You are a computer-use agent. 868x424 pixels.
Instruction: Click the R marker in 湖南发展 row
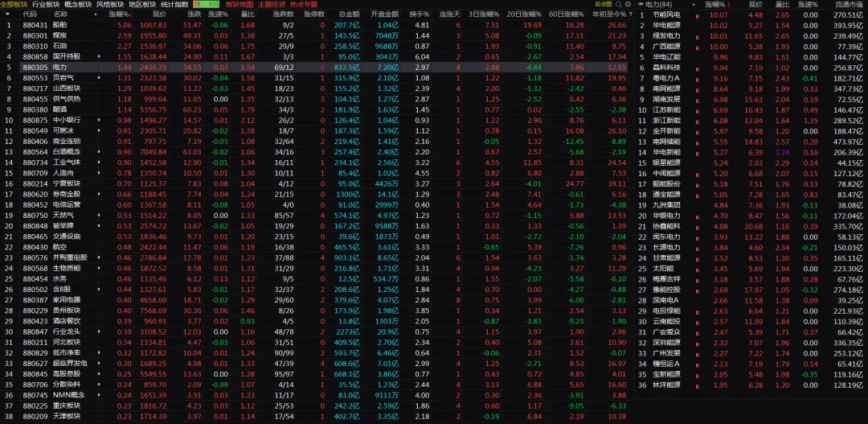(698, 100)
